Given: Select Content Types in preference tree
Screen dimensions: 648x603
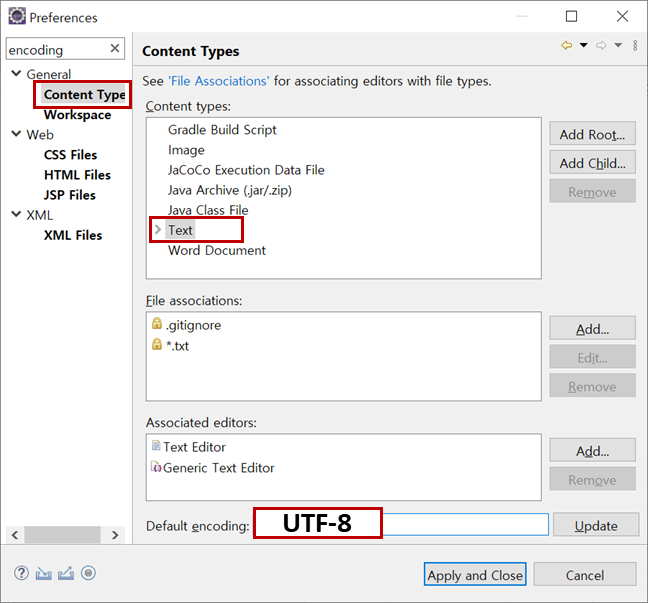Looking at the screenshot, I should (x=84, y=95).
